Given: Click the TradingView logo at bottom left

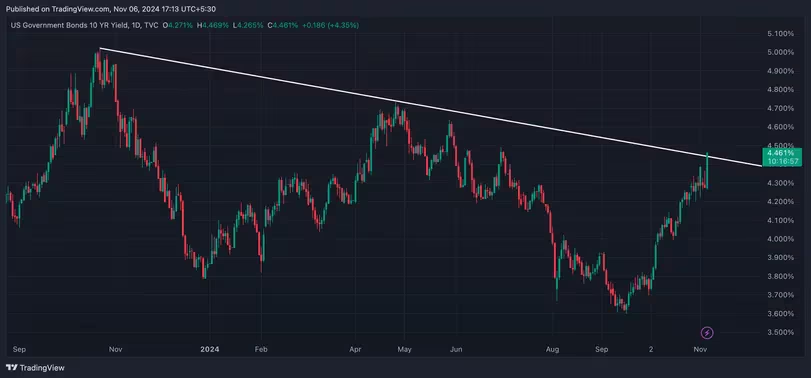Looking at the screenshot, I should click(35, 368).
